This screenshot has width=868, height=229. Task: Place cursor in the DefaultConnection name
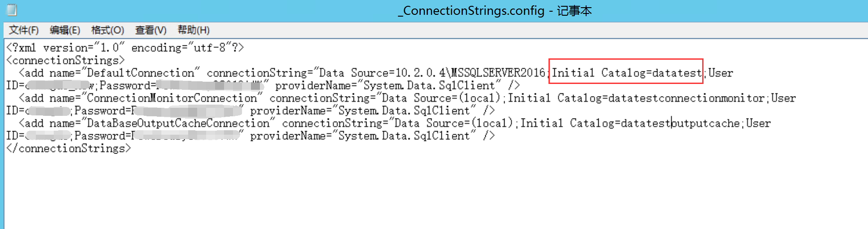click(140, 73)
